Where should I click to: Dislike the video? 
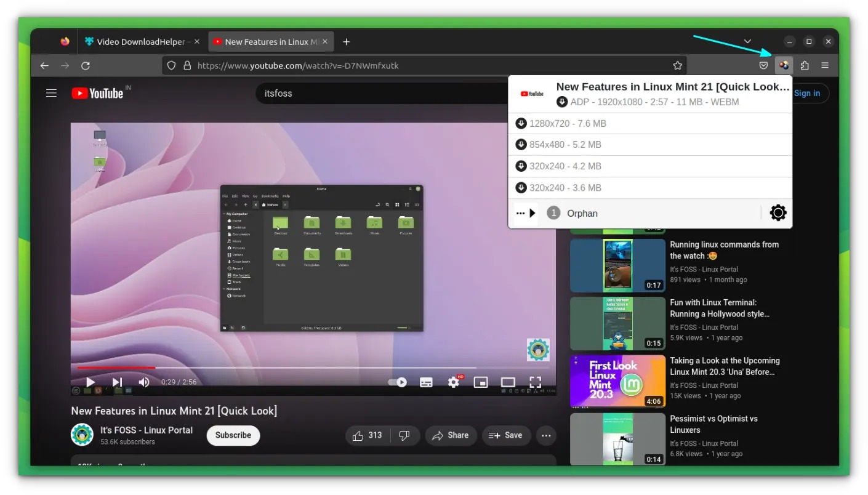pyautogui.click(x=405, y=435)
